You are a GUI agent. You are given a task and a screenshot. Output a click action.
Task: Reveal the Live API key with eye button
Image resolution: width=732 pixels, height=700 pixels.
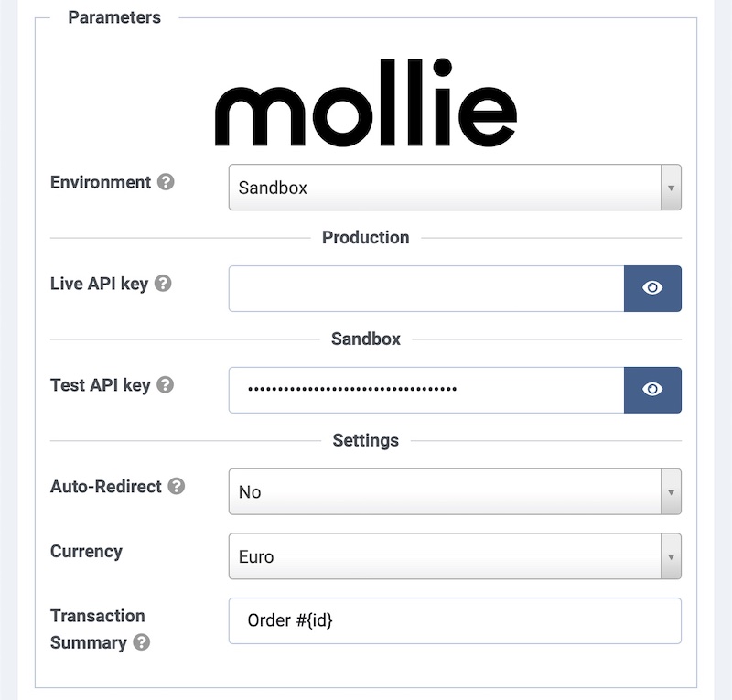(652, 288)
